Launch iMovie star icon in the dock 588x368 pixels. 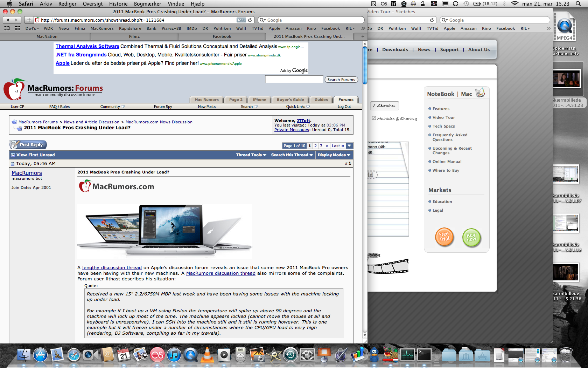[x=274, y=355]
